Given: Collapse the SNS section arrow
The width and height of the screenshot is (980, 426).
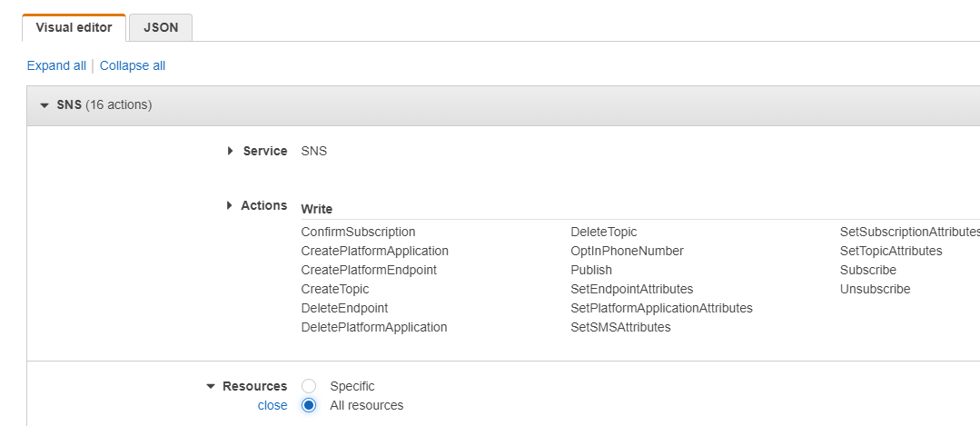Looking at the screenshot, I should tap(45, 105).
